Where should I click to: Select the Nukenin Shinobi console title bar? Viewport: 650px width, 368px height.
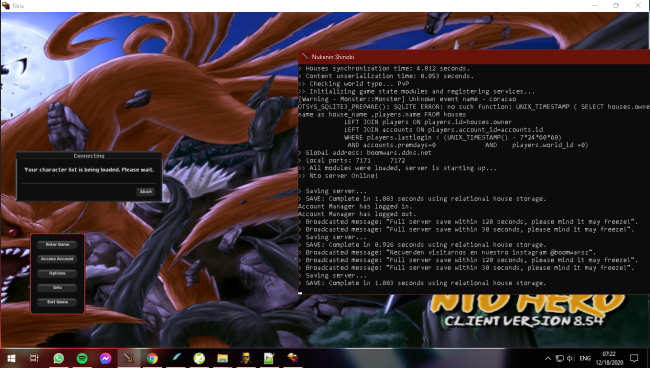(x=474, y=57)
